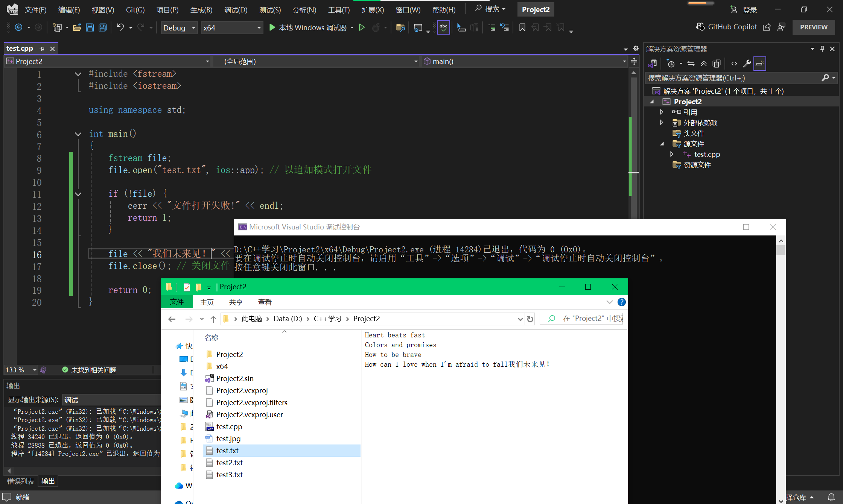Toggle the preview selected items button
The image size is (843, 504).
(x=760, y=64)
